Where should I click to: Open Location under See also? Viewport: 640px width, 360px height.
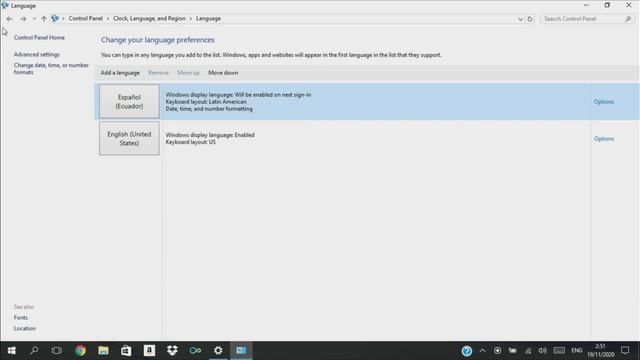pos(24,328)
